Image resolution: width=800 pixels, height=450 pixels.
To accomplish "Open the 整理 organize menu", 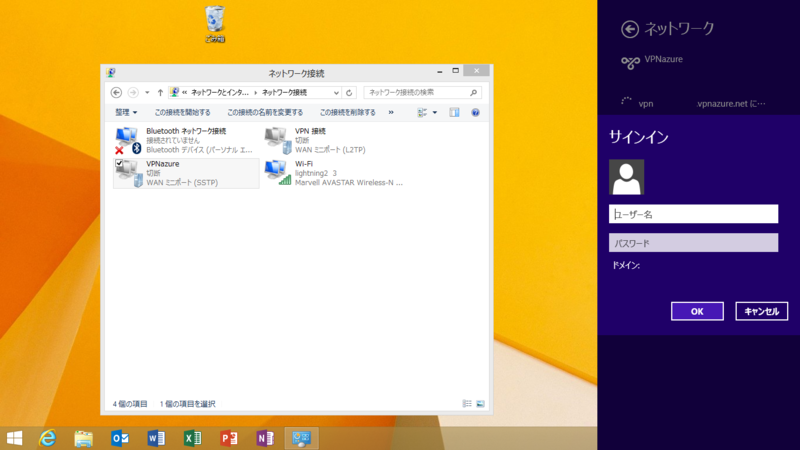I will tap(126, 112).
